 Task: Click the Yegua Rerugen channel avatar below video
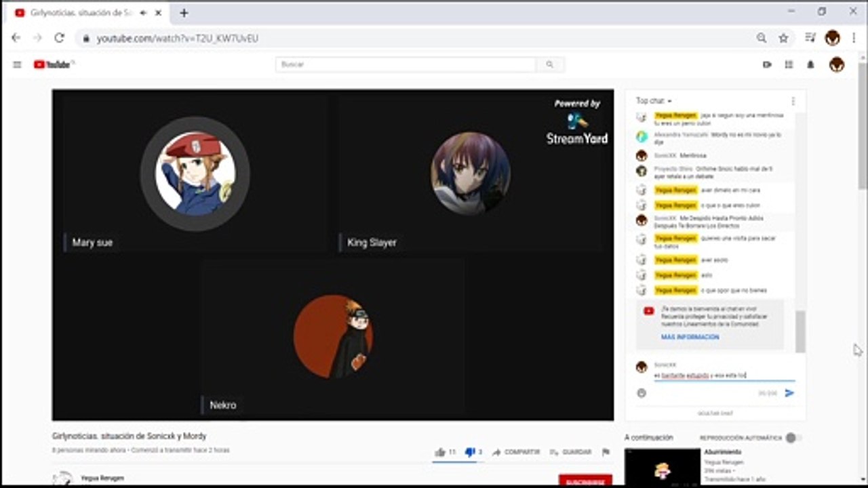coord(62,478)
